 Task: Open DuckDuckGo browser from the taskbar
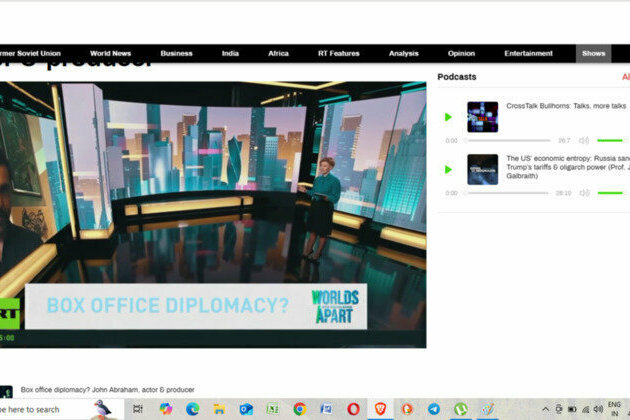click(407, 409)
